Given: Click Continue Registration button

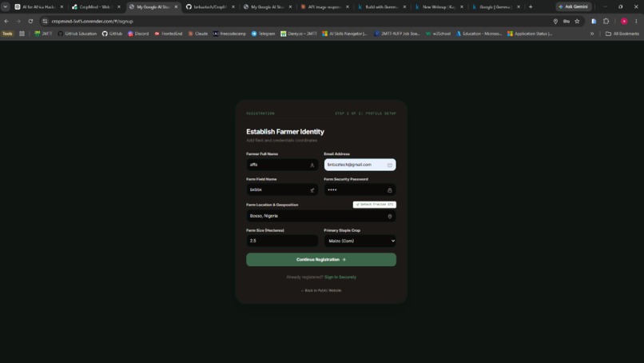Looking at the screenshot, I should point(321,259).
